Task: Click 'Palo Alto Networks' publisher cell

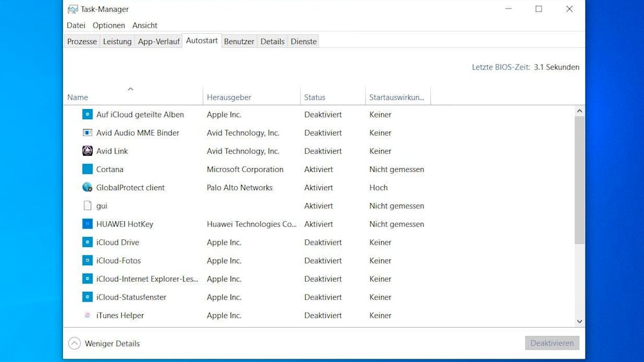Action: pos(240,187)
